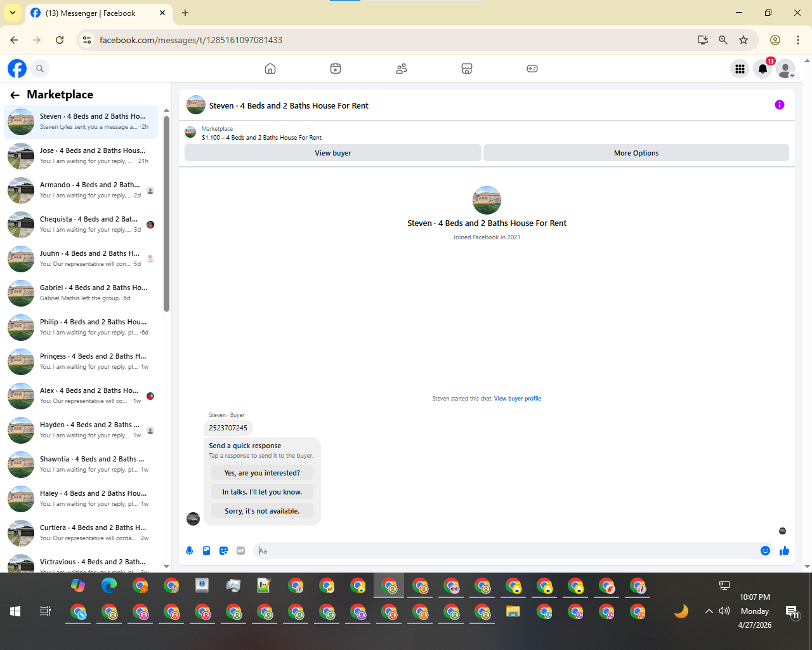The height and width of the screenshot is (650, 812).
Task: Bookmark this page with star icon
Action: click(x=743, y=40)
